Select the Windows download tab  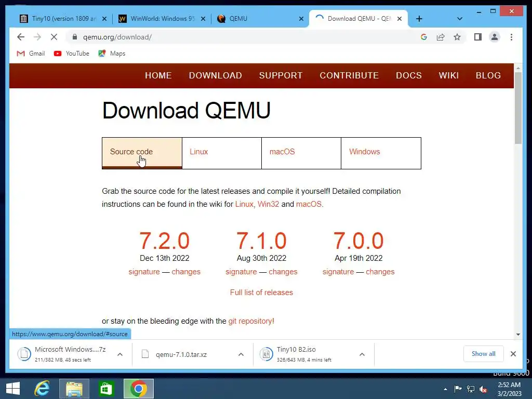(381, 153)
